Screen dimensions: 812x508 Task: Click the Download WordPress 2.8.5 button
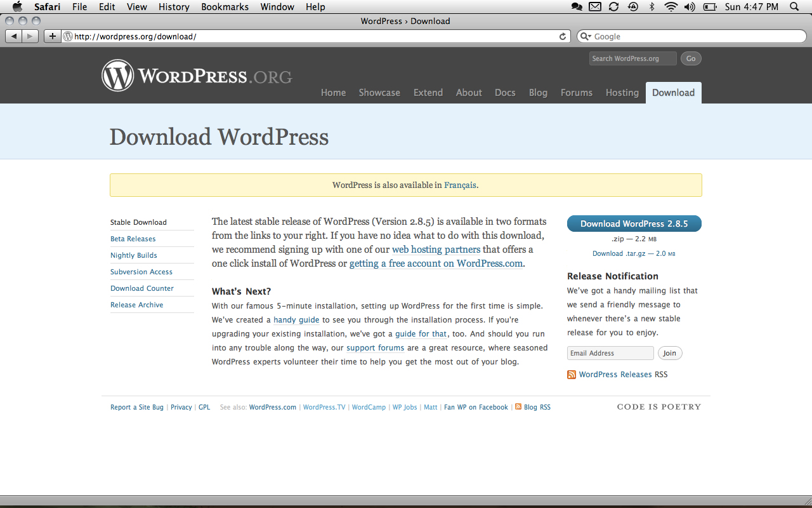coord(634,224)
